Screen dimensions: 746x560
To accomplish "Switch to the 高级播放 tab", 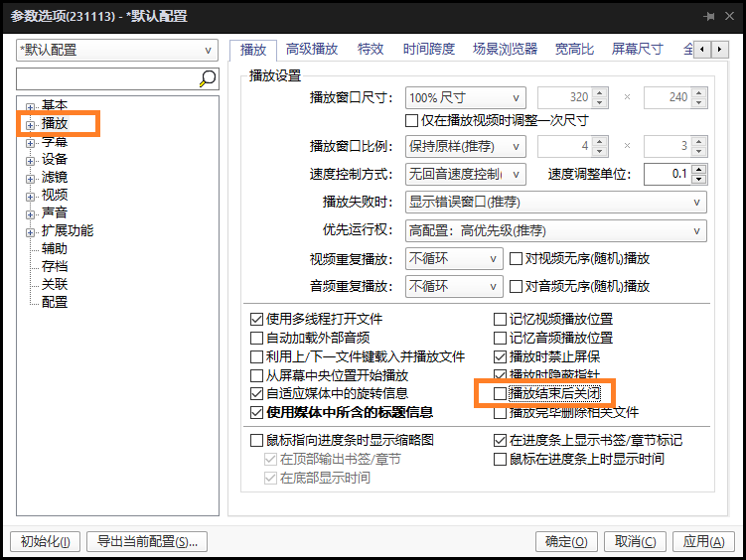I will pos(312,49).
